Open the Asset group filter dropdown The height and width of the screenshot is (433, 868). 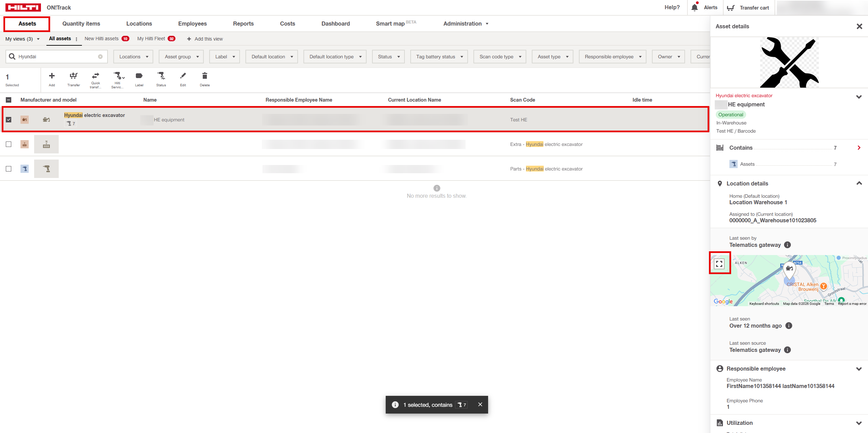(181, 57)
